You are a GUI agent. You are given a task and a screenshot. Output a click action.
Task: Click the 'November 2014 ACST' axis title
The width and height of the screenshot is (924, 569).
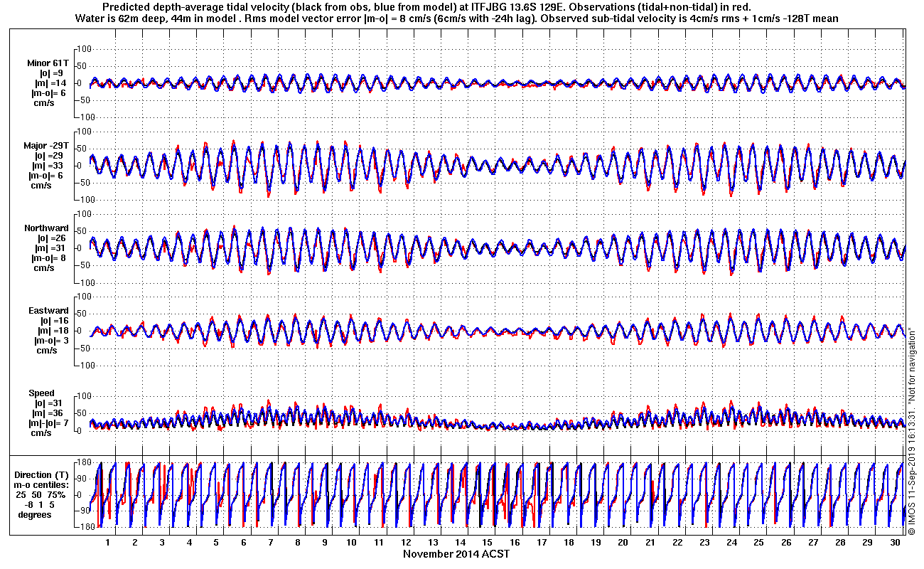click(x=456, y=553)
